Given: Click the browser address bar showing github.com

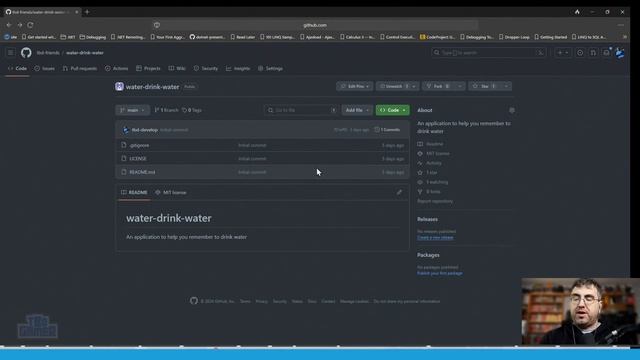Looking at the screenshot, I should [x=315, y=25].
